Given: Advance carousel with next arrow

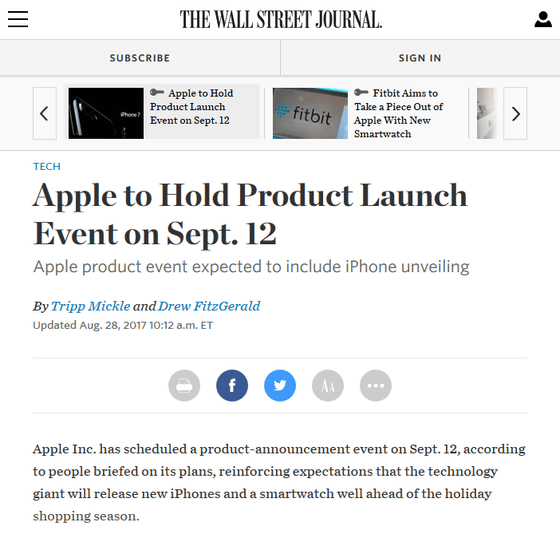Looking at the screenshot, I should click(515, 113).
